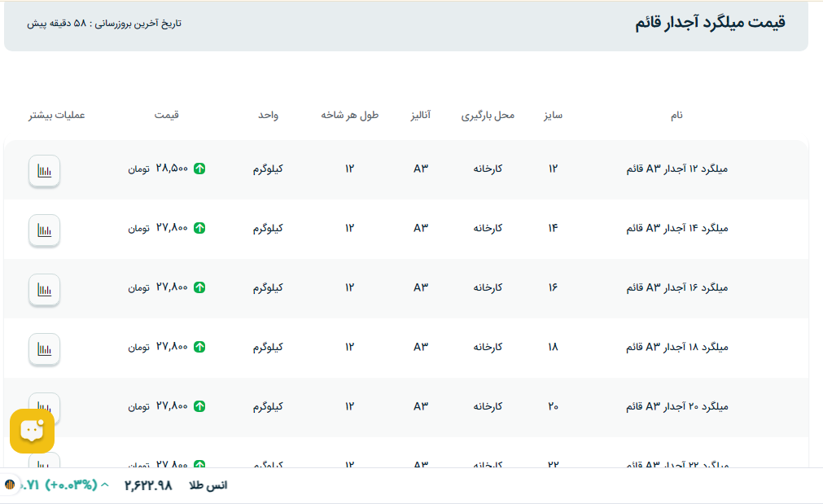The image size is (823, 504).
Task: Open price chart for میلگرد ۱۲ آجدار
Action: 45,170
